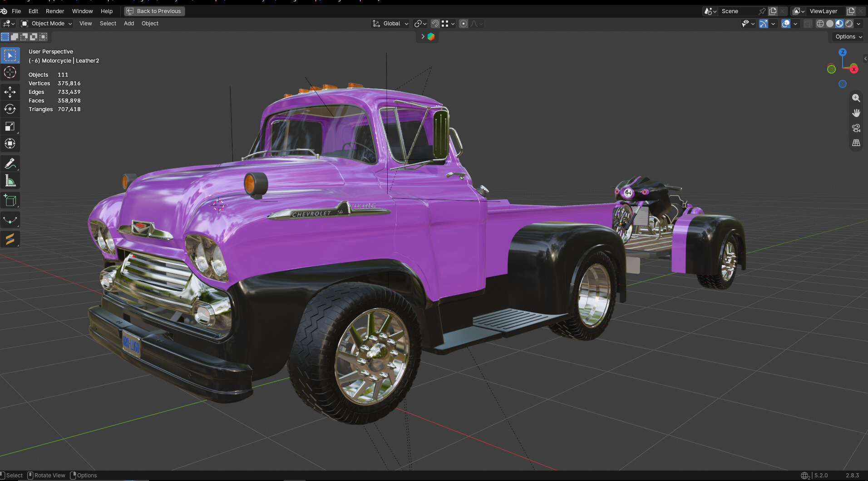Click the green Y axis circle on the gizmo
The width and height of the screenshot is (868, 481).
coord(831,69)
